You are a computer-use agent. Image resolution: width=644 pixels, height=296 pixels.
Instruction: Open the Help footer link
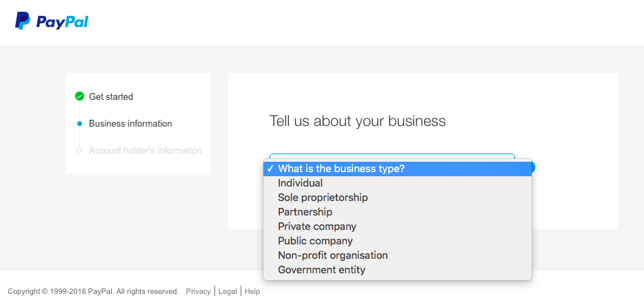(252, 291)
